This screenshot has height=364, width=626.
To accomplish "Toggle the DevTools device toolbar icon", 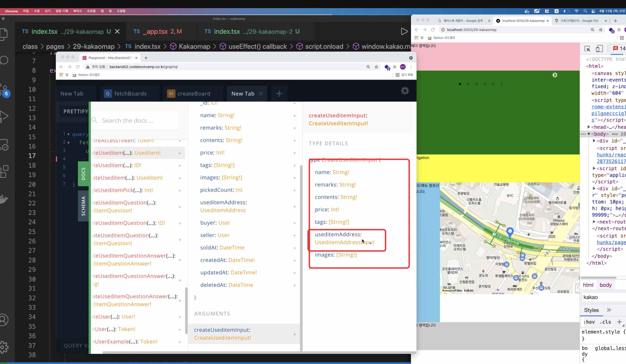I will tap(599, 49).
